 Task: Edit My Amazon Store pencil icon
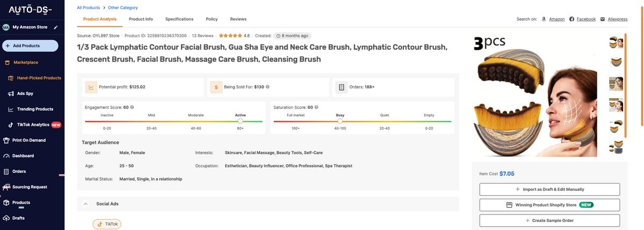coord(56,27)
